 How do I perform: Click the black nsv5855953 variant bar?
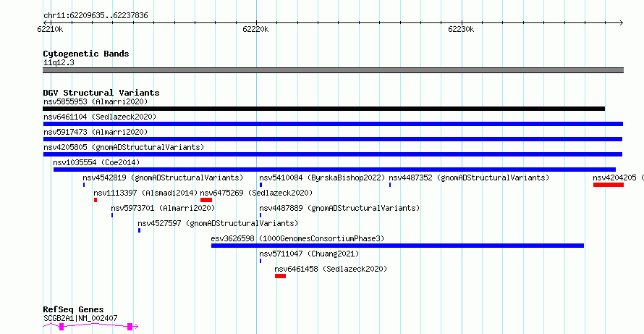click(323, 109)
